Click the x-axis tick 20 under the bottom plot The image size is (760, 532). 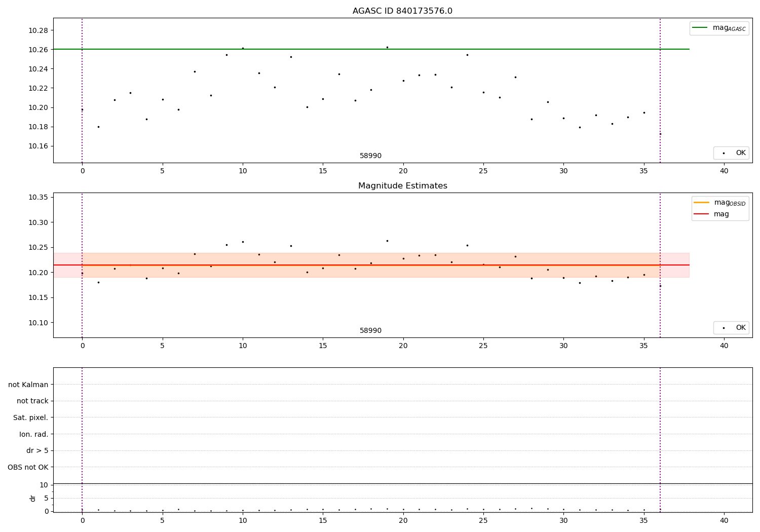click(403, 520)
